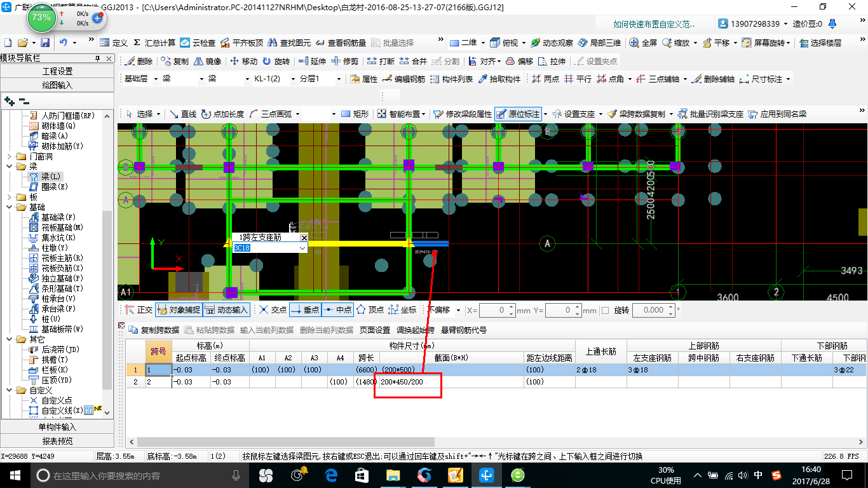Switch to 工程设置 panel tab
Screen dimensions: 868x488
pos(57,71)
